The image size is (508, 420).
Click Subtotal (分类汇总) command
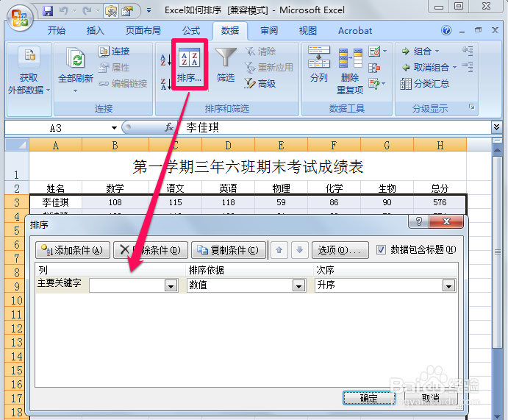click(425, 84)
